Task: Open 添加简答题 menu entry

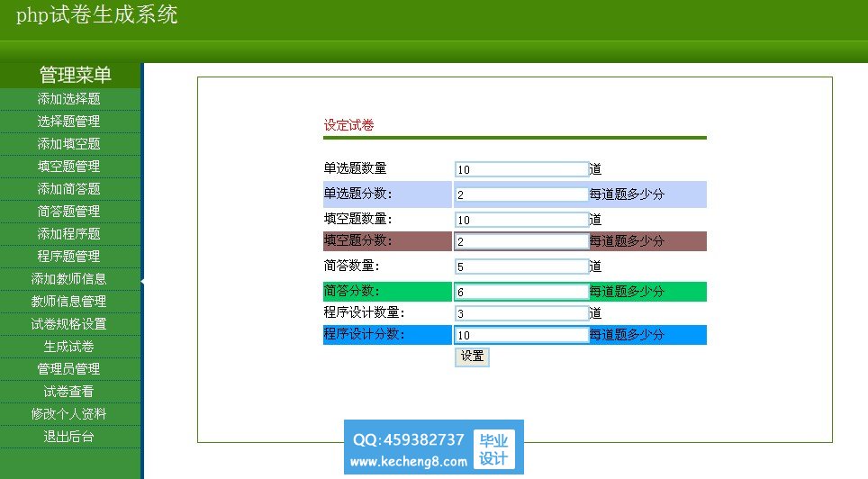Action: (x=68, y=189)
